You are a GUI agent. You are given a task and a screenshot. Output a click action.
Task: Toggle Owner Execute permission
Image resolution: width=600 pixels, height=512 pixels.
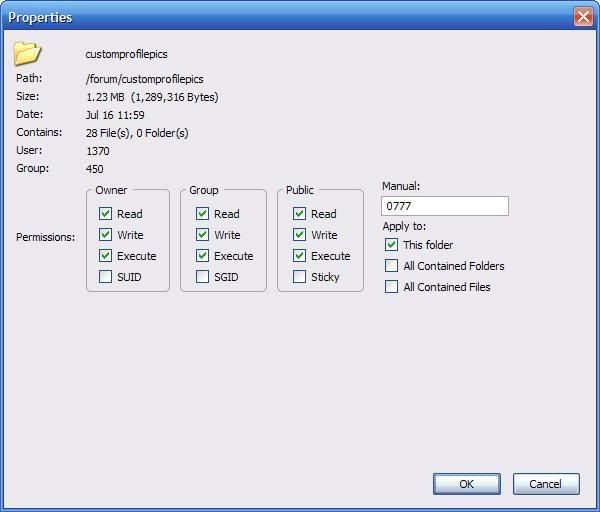point(105,256)
